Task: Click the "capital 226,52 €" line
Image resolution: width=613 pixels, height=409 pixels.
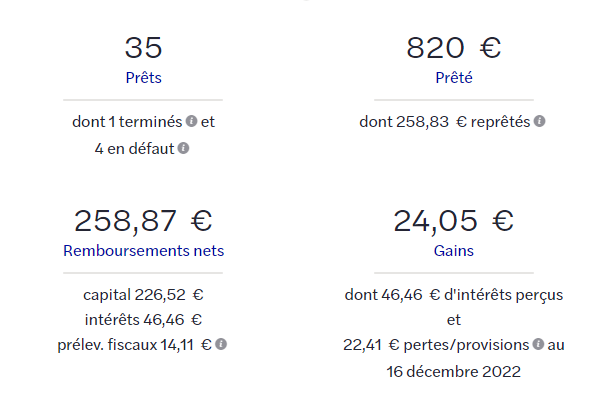Action: [x=143, y=296]
